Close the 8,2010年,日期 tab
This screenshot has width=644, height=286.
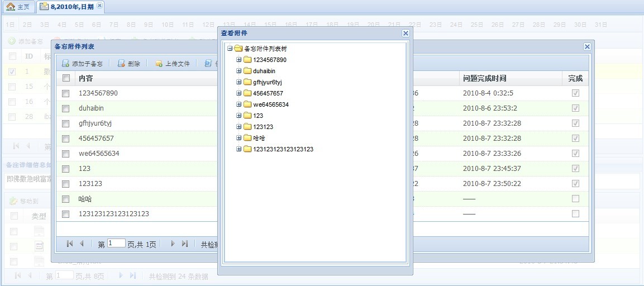click(100, 6)
